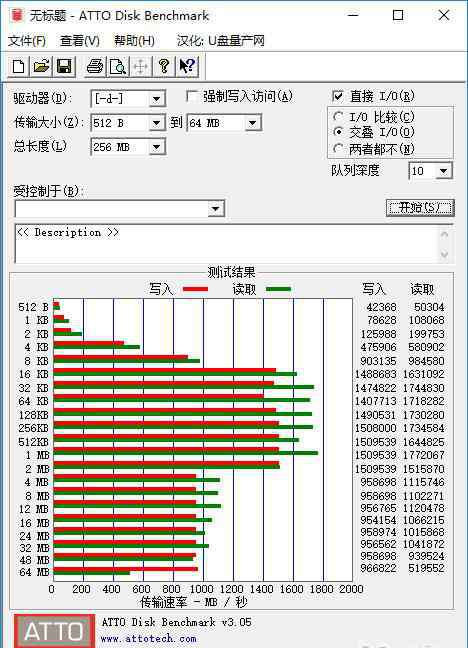Viewport: 468px width, 648px height.
Task: Uncheck the 直接 I/O checkbox
Action: click(338, 96)
